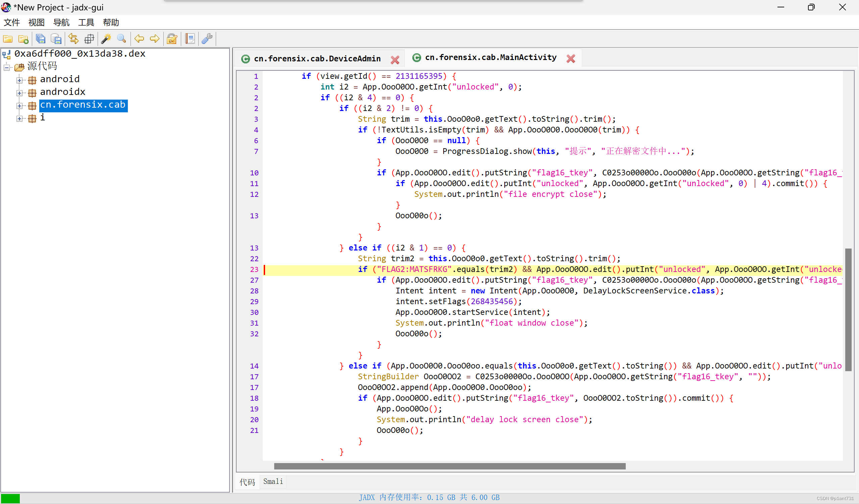Click App.OooO00o() call on line 19
859x504 pixels.
pos(409,409)
